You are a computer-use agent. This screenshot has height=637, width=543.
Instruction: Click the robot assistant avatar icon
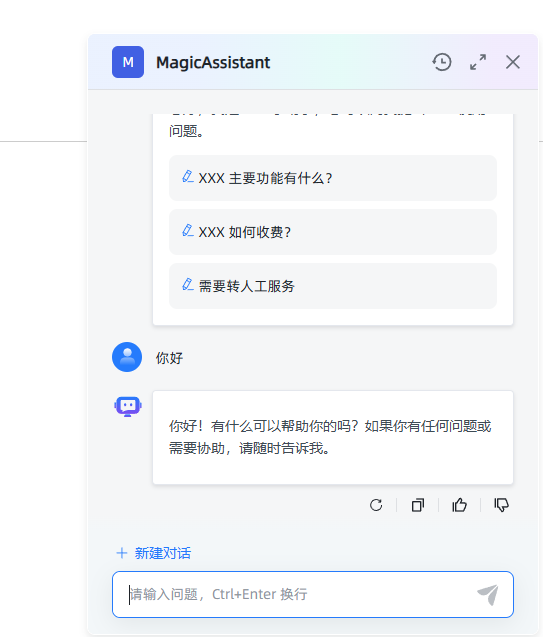[128, 406]
